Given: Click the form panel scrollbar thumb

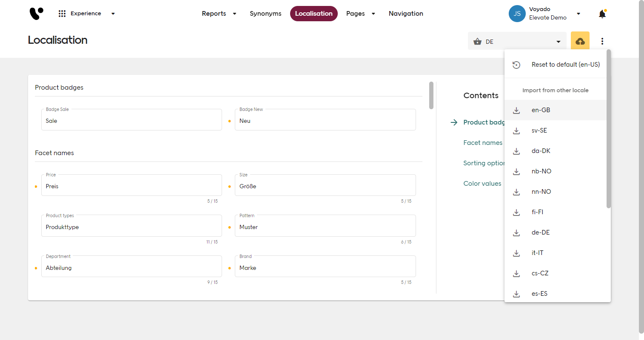Looking at the screenshot, I should click(431, 95).
